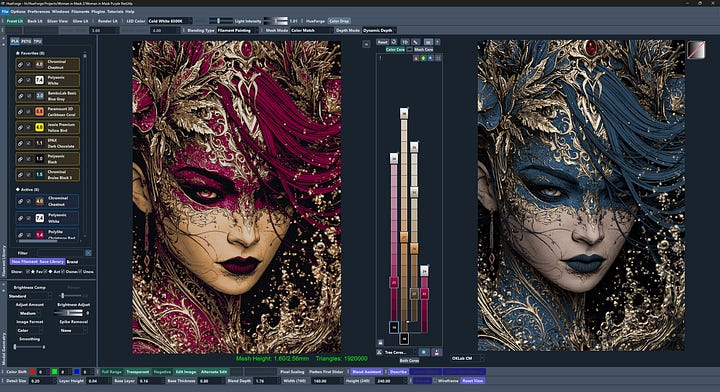Toggle checkbox on Jessie Premium Yellow Bird row
720x392 pixels.
28,127
